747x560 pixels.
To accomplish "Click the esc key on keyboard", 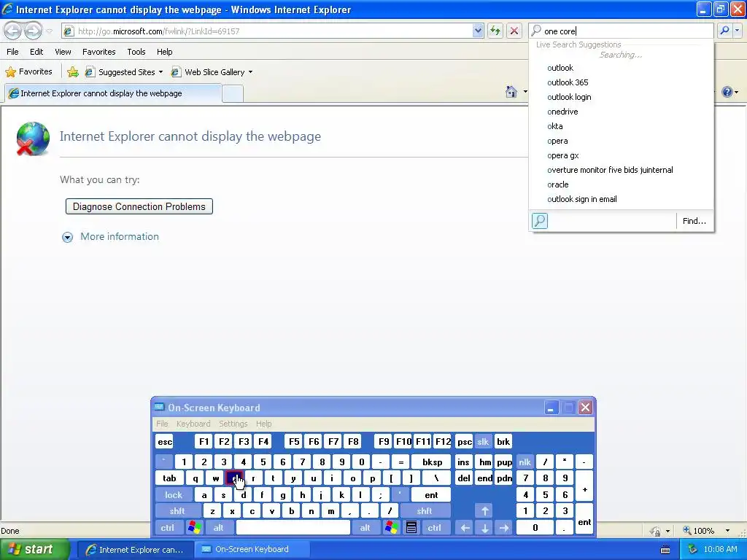I will click(165, 442).
